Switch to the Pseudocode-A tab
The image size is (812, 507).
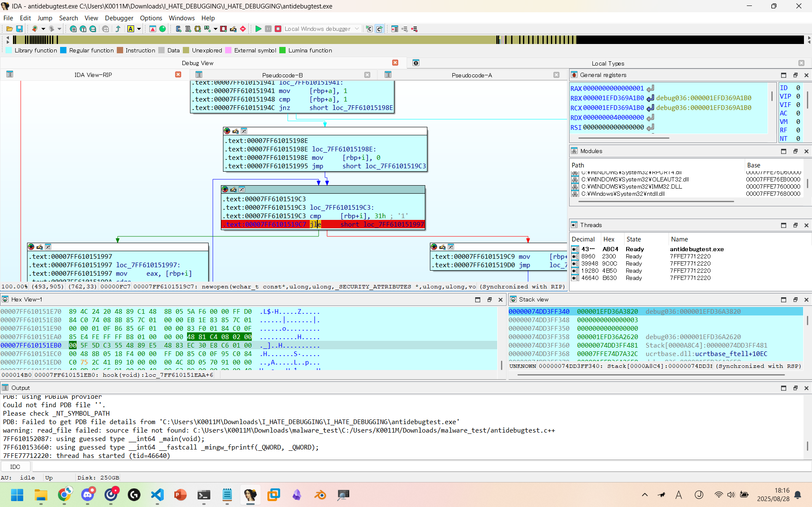click(471, 75)
